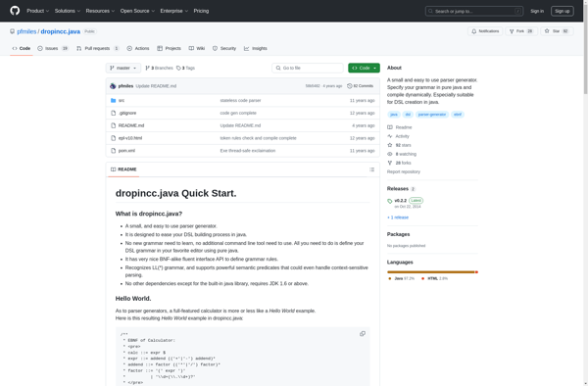Open Exe thread-safe exclaimation commit

(248, 151)
